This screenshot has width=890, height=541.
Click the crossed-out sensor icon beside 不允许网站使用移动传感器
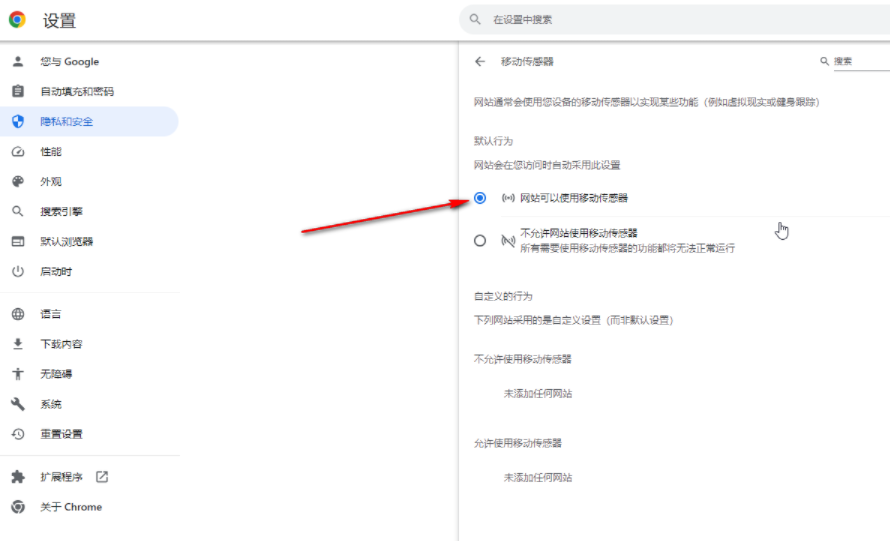508,241
